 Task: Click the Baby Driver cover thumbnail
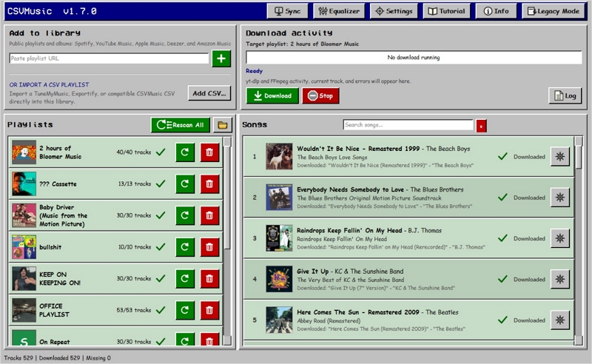pos(24,215)
